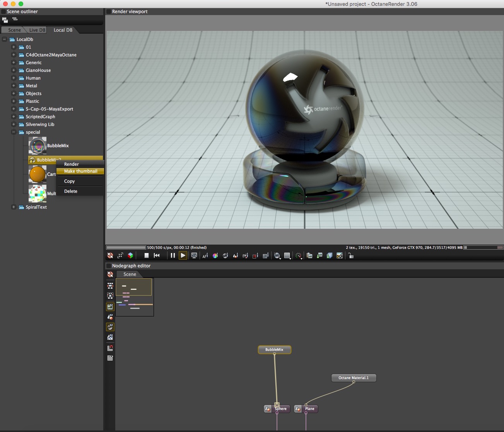504x432 pixels.
Task: Select the render region picker icon
Action: coord(255,255)
